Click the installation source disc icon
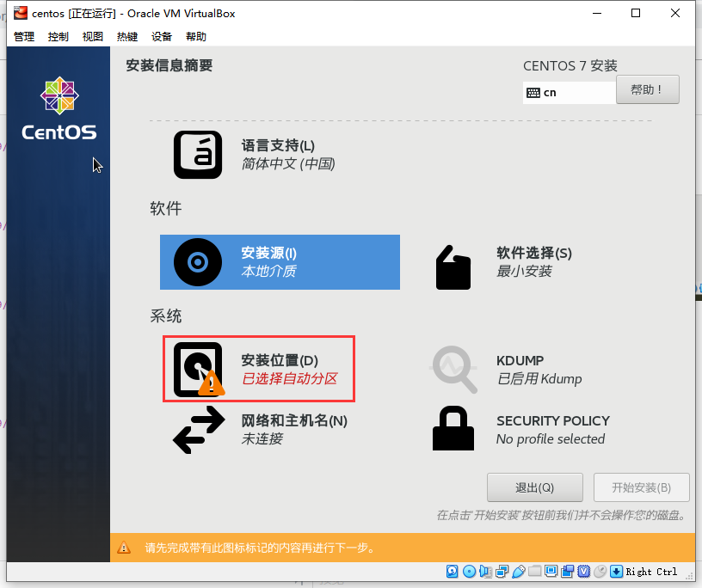The width and height of the screenshot is (702, 588). click(x=198, y=262)
